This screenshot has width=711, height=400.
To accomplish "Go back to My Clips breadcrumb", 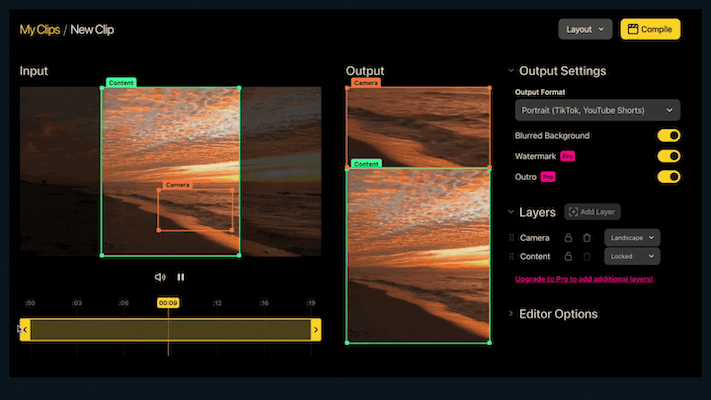I will [40, 29].
